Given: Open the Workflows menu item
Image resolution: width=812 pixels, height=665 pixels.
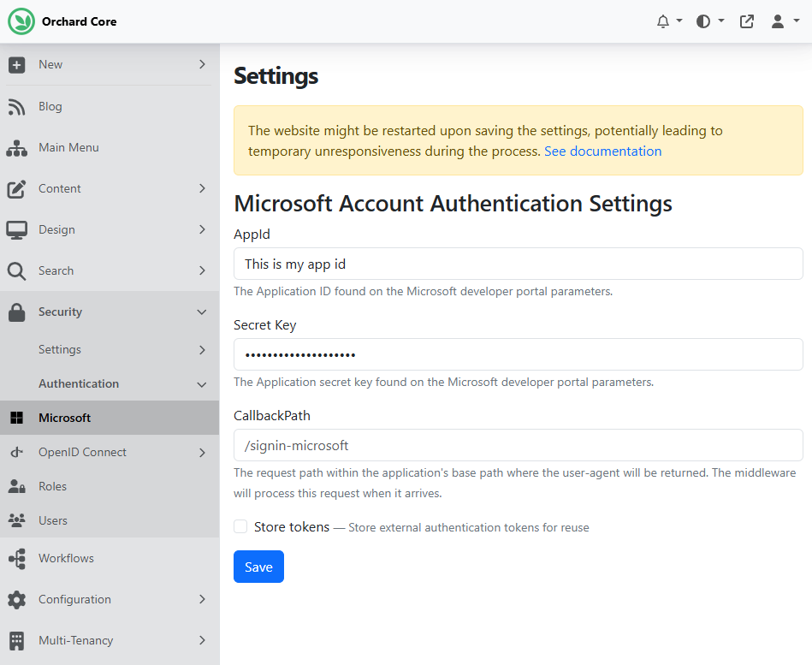Looking at the screenshot, I should click(110, 558).
